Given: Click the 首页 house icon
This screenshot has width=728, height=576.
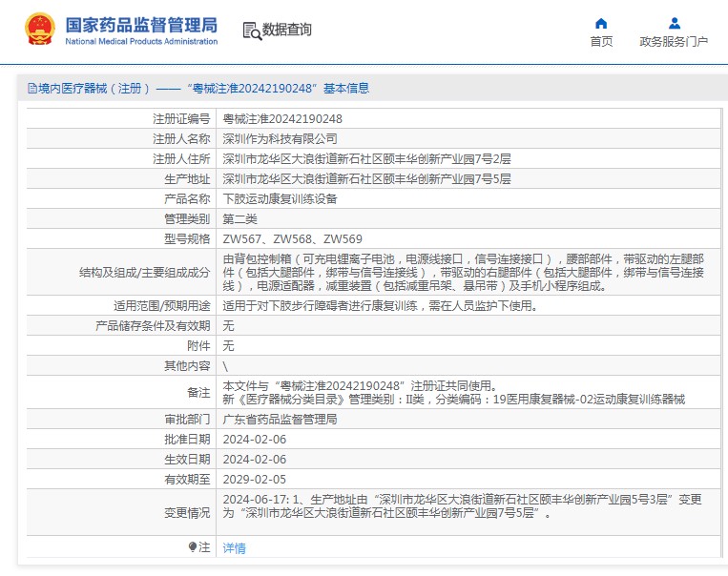Looking at the screenshot, I should pyautogui.click(x=601, y=24).
